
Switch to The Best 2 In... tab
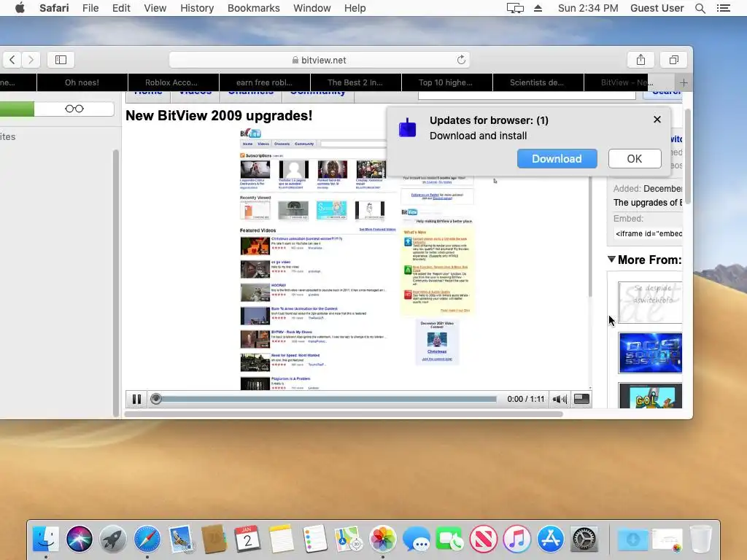tap(356, 82)
